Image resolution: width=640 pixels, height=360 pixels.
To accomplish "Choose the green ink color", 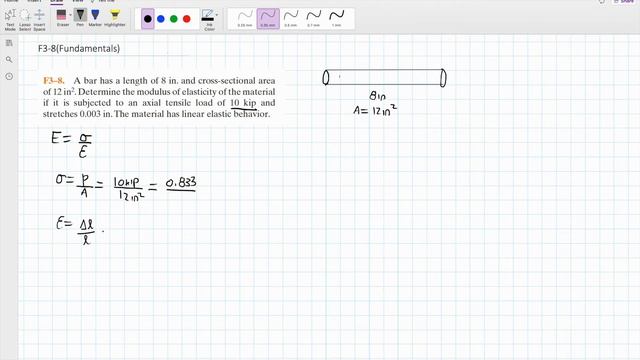I will point(174,19).
